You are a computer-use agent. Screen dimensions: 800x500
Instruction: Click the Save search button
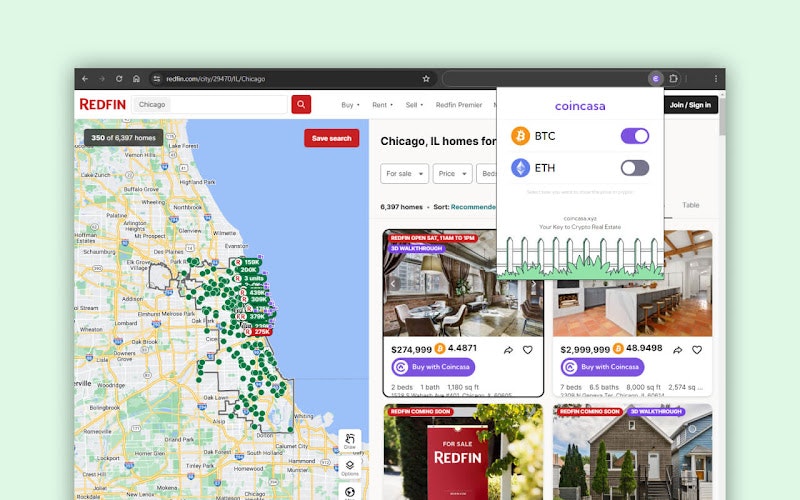pos(332,138)
